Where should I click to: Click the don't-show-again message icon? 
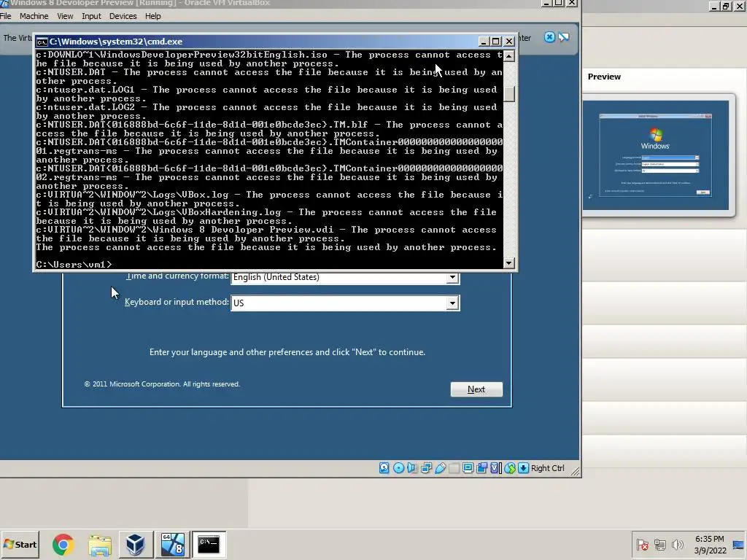[x=564, y=37]
